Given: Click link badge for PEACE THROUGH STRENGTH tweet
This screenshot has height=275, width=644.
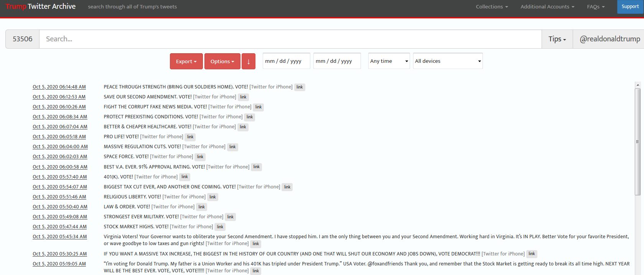Looking at the screenshot, I should [300, 87].
